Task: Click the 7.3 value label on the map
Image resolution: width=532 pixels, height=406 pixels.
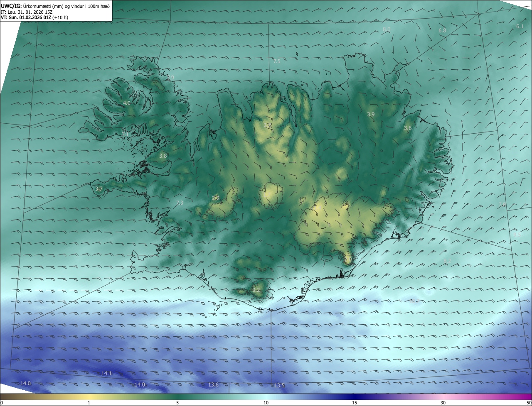Action: click(179, 203)
